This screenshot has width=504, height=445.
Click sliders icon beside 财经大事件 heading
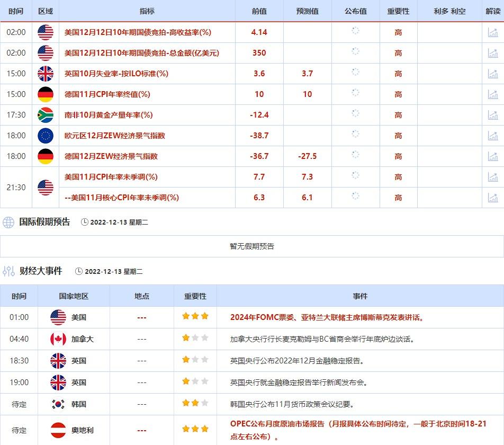[x=8, y=271]
